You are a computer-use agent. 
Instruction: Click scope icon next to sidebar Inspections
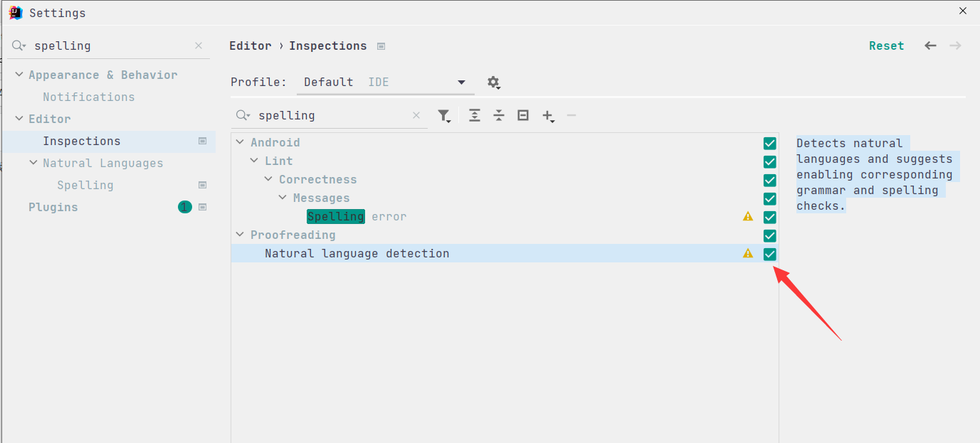(202, 141)
